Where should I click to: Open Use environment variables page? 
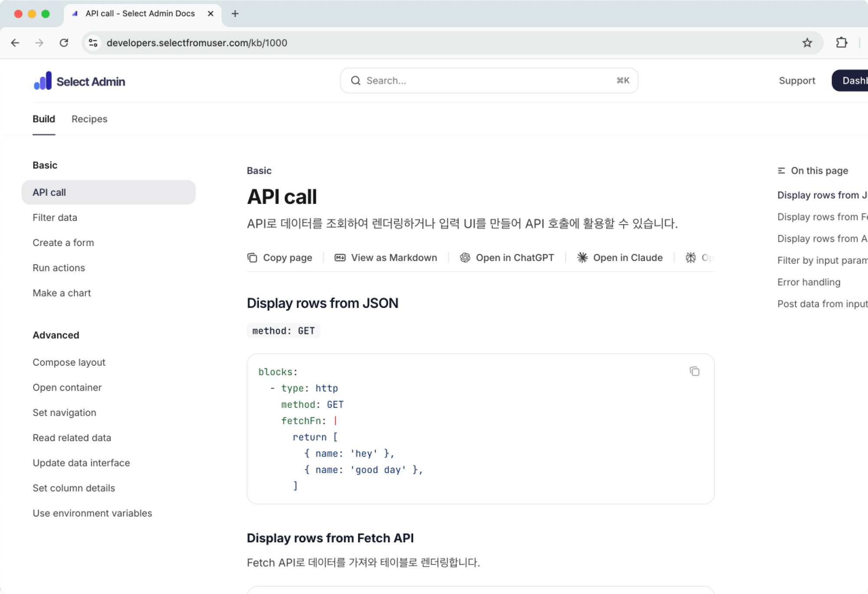click(92, 513)
